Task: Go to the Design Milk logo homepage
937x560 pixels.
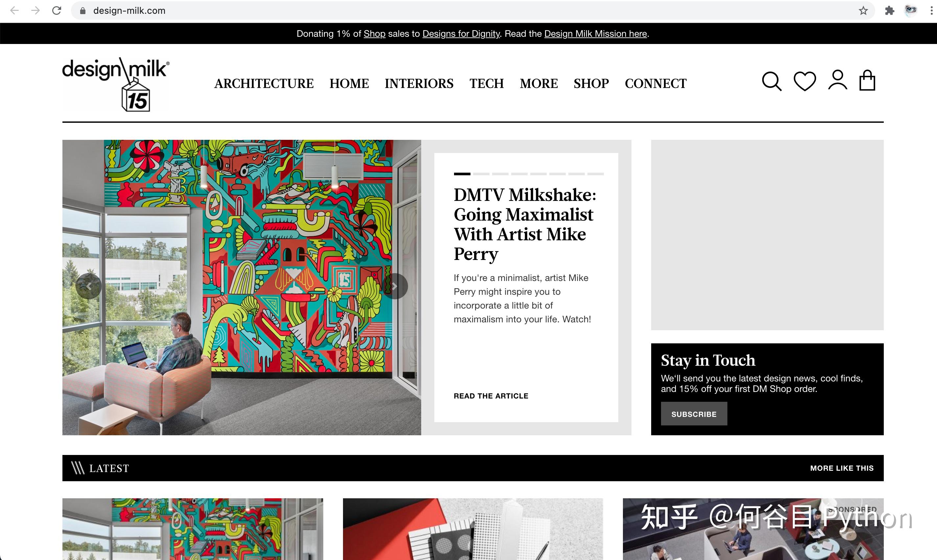Action: click(116, 84)
